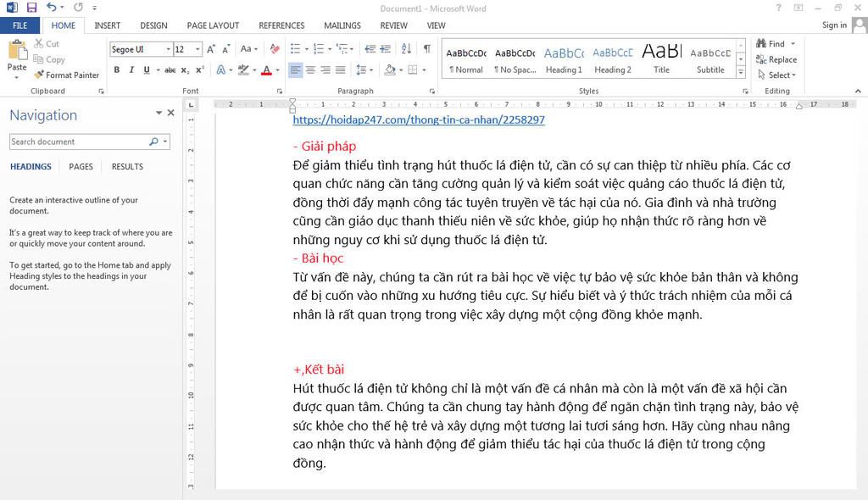Toggle Italic formatting
The height and width of the screenshot is (500, 868).
(x=131, y=70)
